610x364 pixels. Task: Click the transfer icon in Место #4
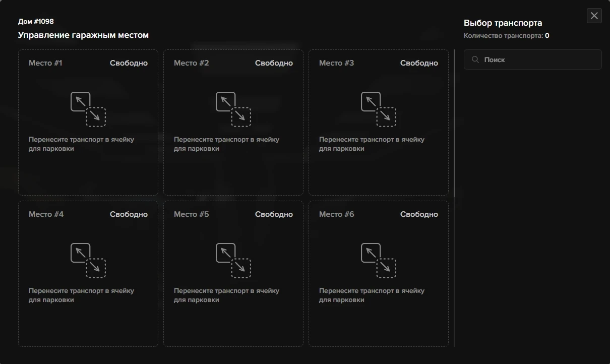click(x=88, y=260)
